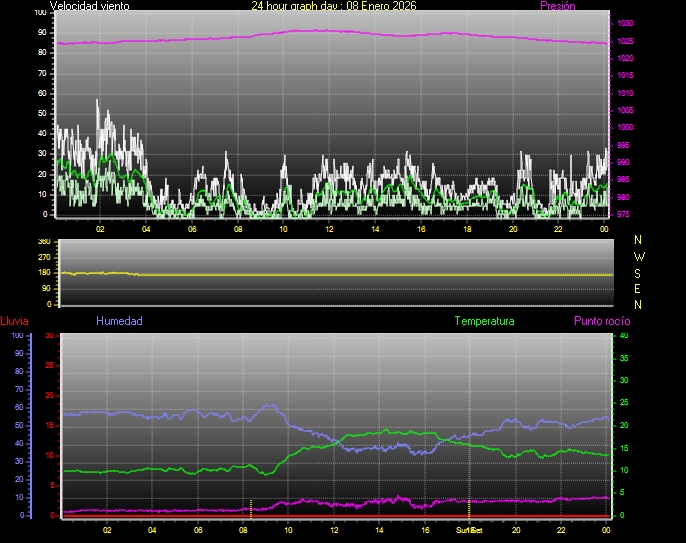Click the "Presión" label in magenta

pyautogui.click(x=556, y=6)
